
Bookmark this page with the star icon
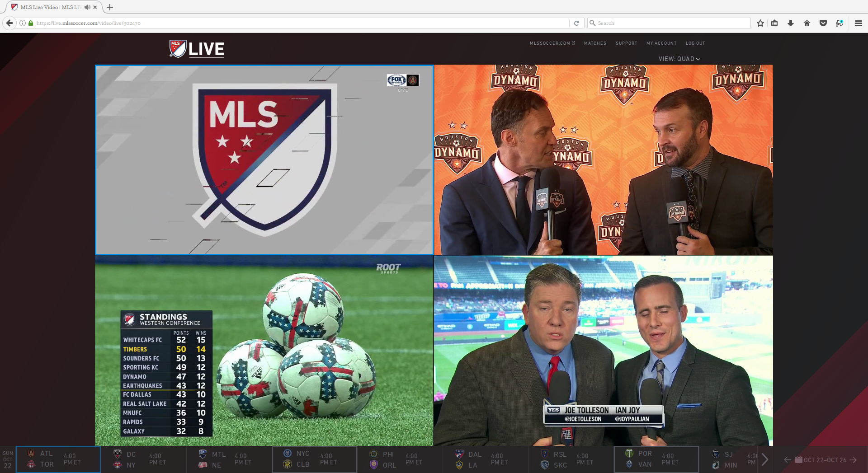pos(760,23)
